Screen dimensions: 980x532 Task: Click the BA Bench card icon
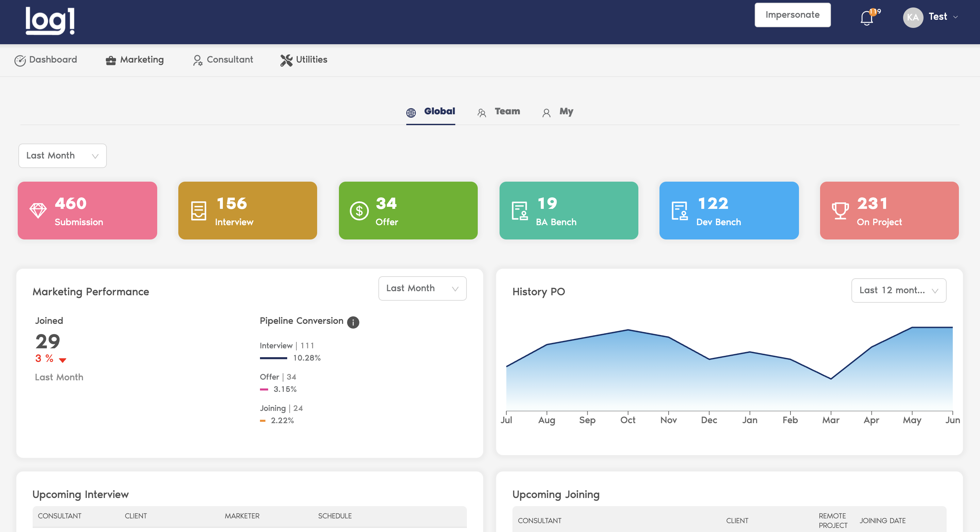pyautogui.click(x=519, y=211)
